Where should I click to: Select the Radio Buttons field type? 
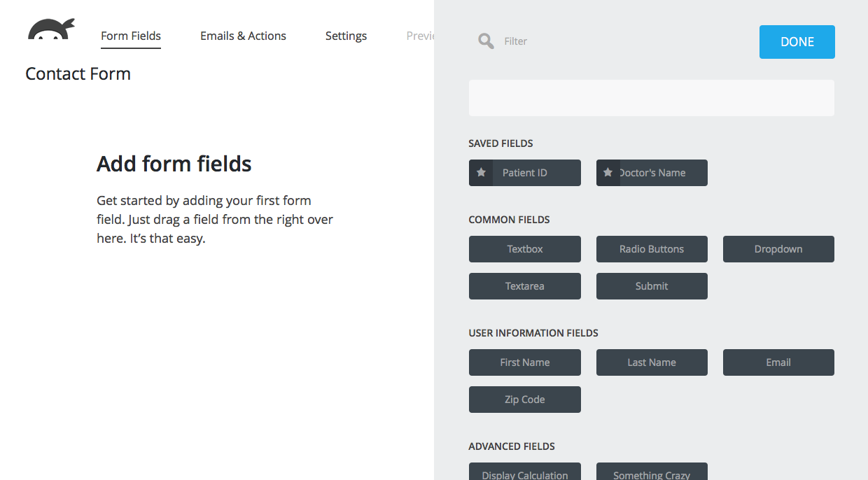click(651, 249)
